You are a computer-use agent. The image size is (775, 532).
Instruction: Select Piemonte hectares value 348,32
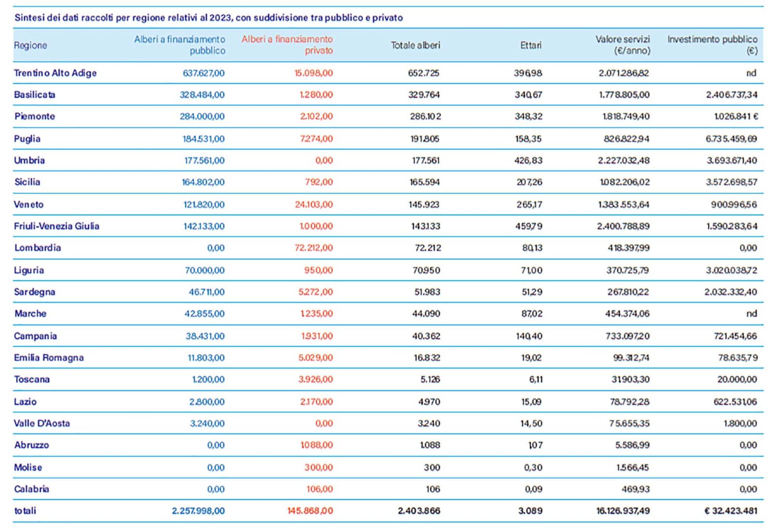pyautogui.click(x=528, y=116)
